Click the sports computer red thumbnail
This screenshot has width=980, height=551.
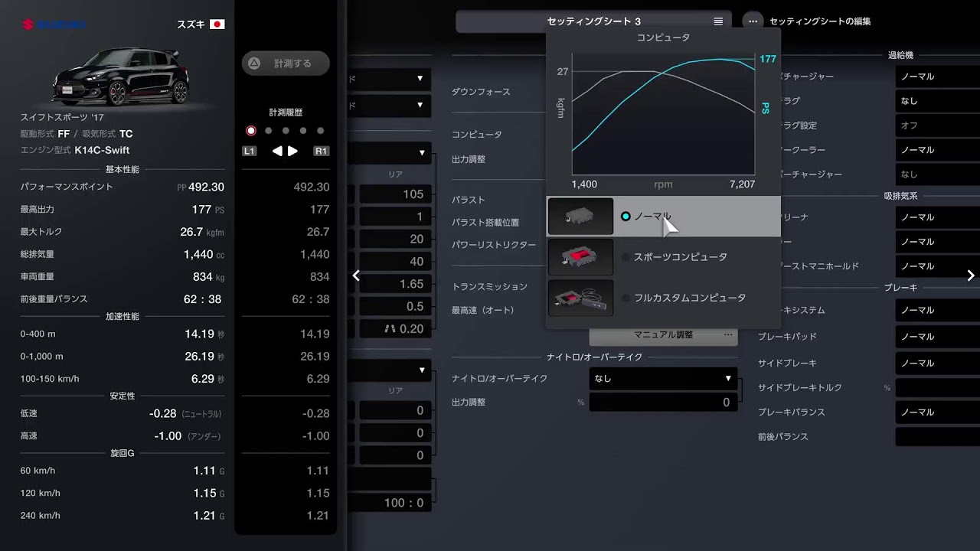pyautogui.click(x=581, y=257)
